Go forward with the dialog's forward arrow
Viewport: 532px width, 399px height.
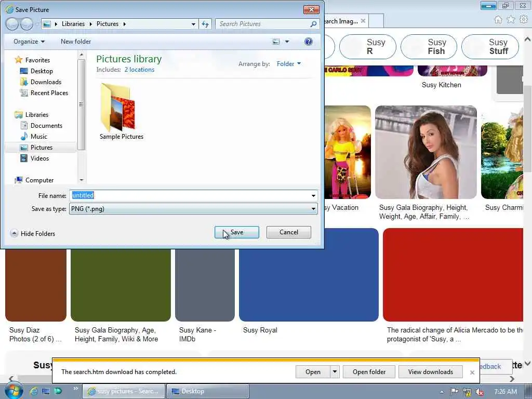click(26, 24)
